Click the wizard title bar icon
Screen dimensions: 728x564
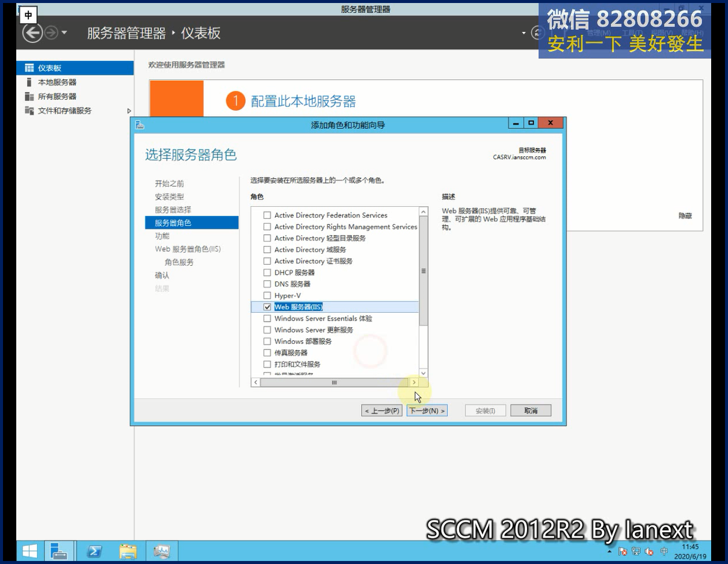click(140, 124)
